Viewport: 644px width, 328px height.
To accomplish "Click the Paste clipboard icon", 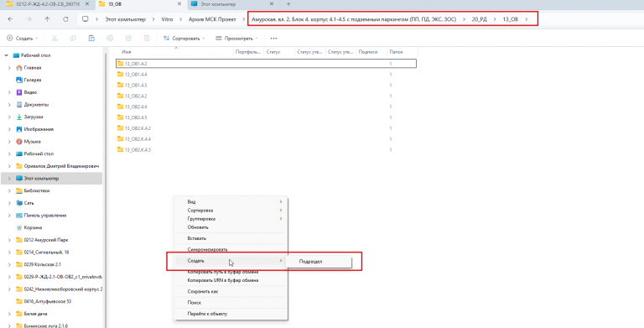I will click(x=91, y=39).
